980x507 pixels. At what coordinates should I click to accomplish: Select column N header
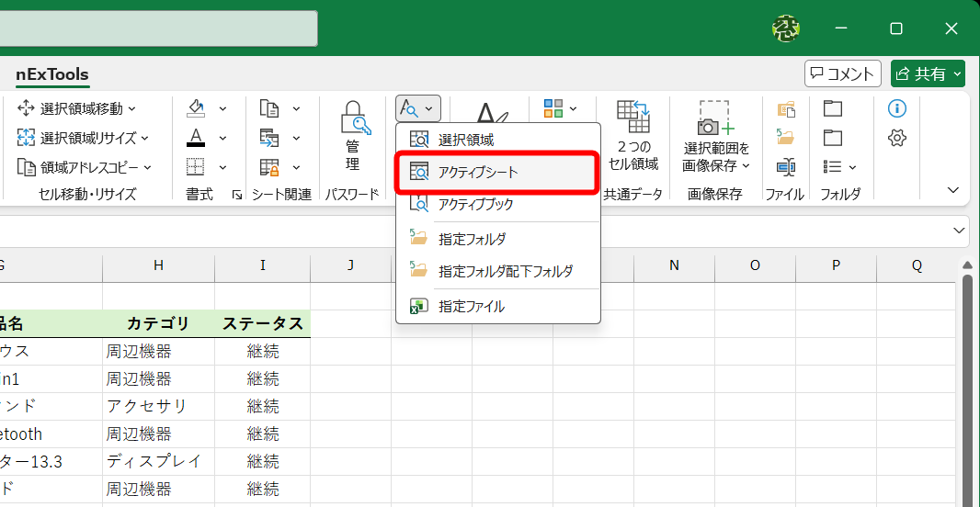[x=674, y=265]
